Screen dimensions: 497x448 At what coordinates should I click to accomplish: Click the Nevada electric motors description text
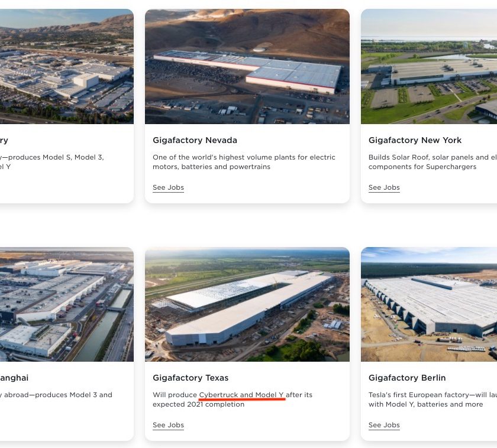tap(244, 162)
